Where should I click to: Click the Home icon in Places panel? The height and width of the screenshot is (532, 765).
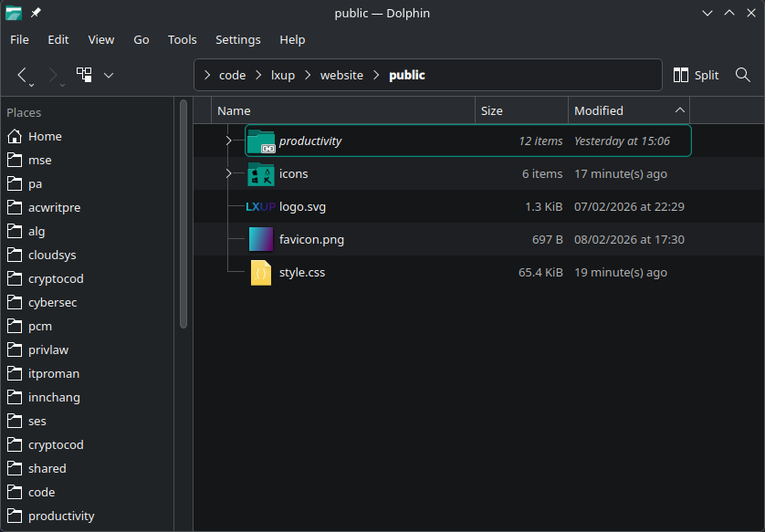click(16, 136)
